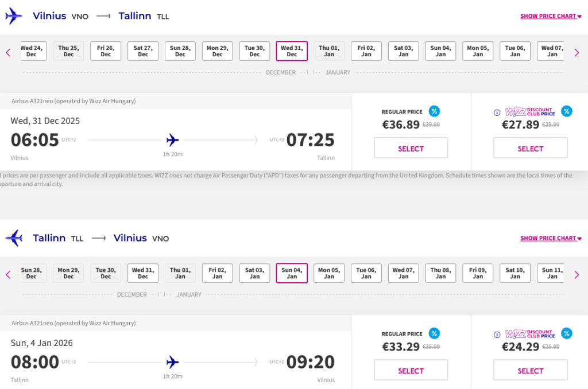Choose Tue 30, Dec as the outbound date
Image resolution: width=588 pixels, height=389 pixels.
point(254,51)
